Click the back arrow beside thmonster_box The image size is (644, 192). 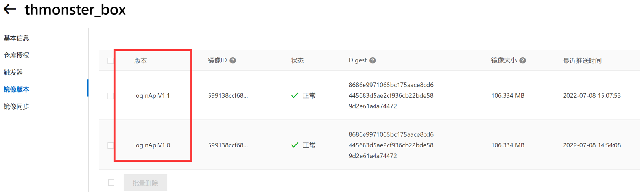(10, 9)
